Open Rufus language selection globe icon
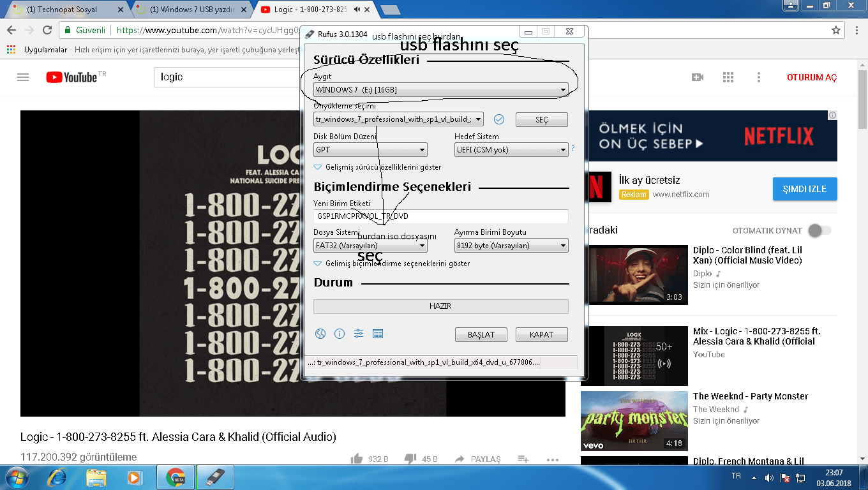The width and height of the screenshot is (868, 490). coord(320,334)
